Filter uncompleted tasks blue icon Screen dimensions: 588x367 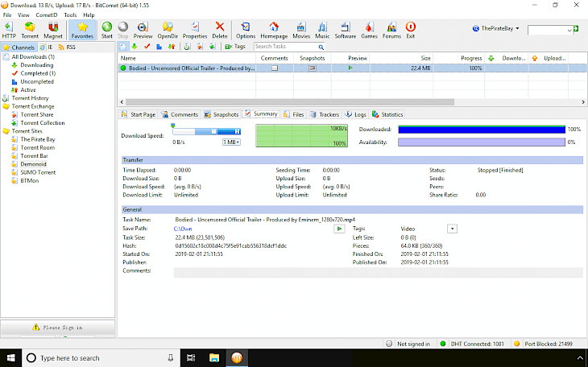159,47
